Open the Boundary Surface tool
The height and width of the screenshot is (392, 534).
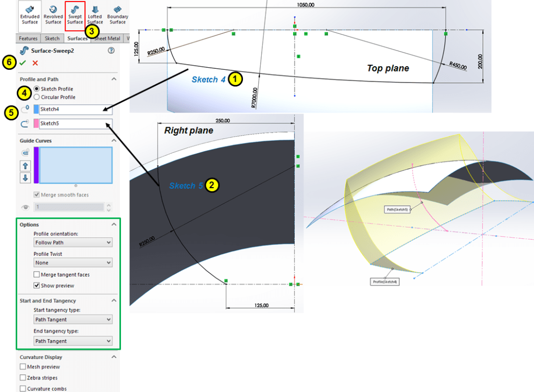coord(117,15)
